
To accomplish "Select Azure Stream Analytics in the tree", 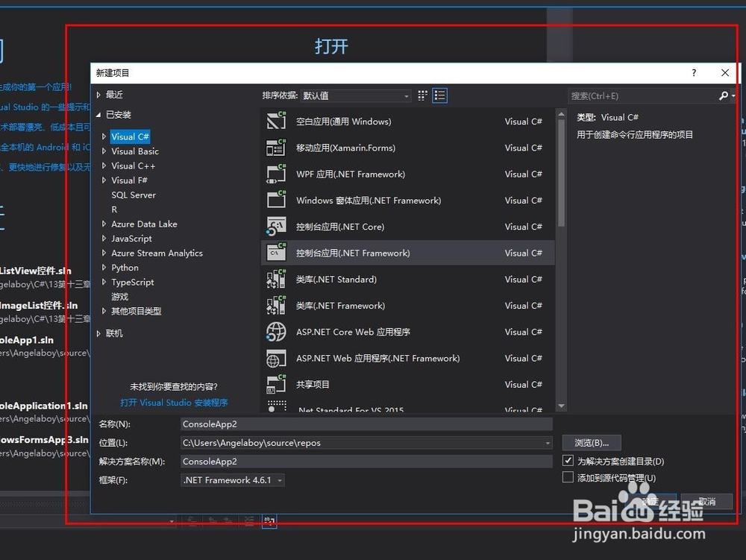I will pyautogui.click(x=157, y=253).
